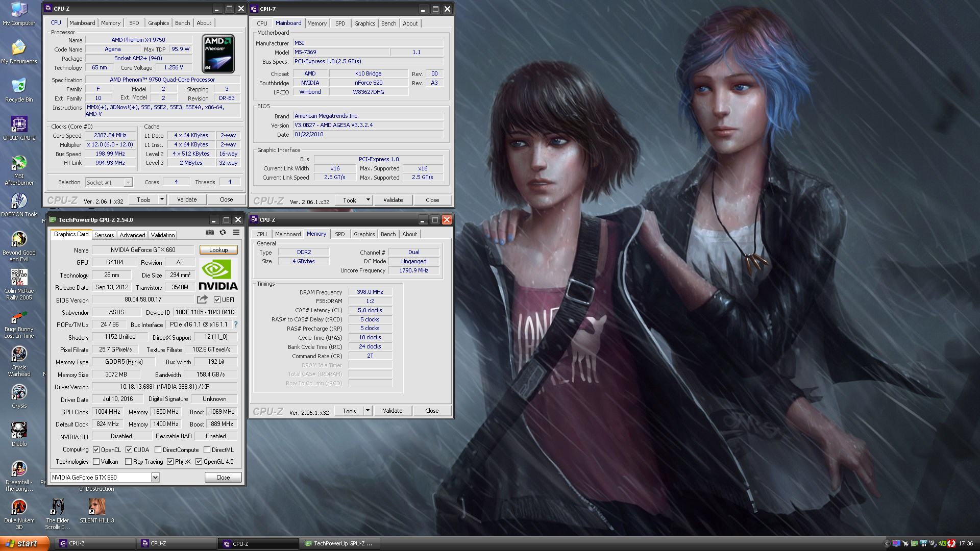The height and width of the screenshot is (551, 980).
Task: Click Tools button in CPU-Z Memory window
Action: click(350, 411)
